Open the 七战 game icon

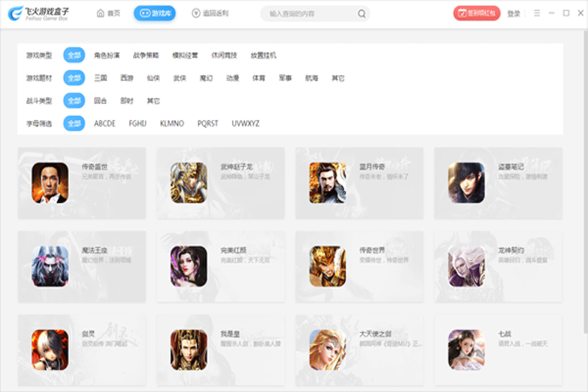point(467,350)
